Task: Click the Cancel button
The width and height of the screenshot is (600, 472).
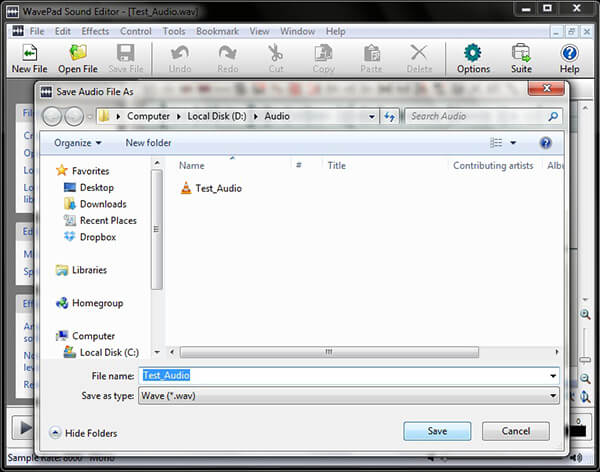Action: click(515, 431)
